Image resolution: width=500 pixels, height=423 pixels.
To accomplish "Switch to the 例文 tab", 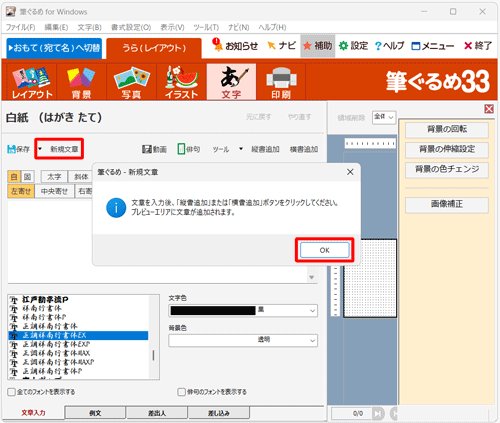I will click(x=95, y=413).
